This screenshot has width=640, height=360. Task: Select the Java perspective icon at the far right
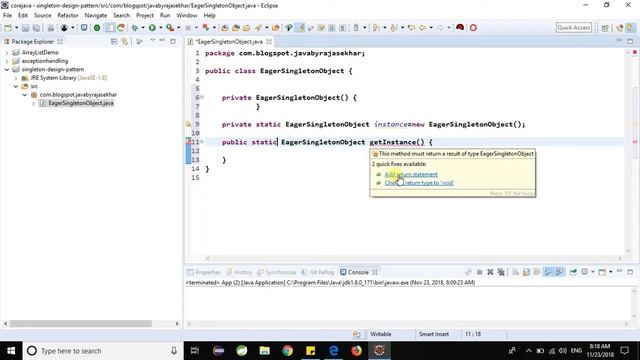point(631,28)
